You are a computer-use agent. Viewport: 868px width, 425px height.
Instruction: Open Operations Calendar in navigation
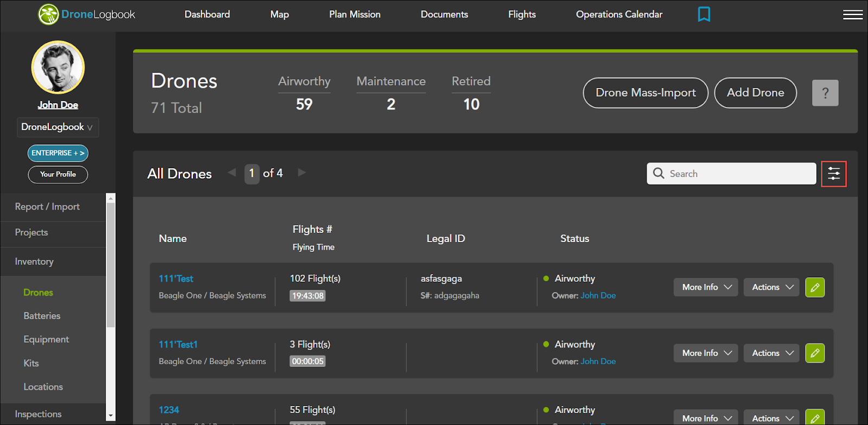619,14
